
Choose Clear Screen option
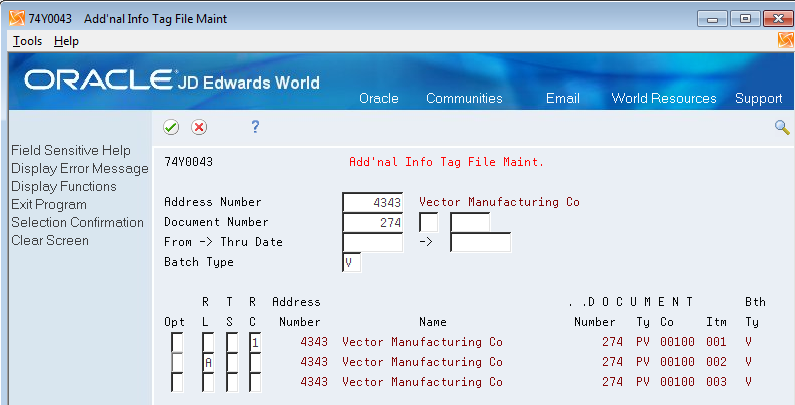click(50, 240)
